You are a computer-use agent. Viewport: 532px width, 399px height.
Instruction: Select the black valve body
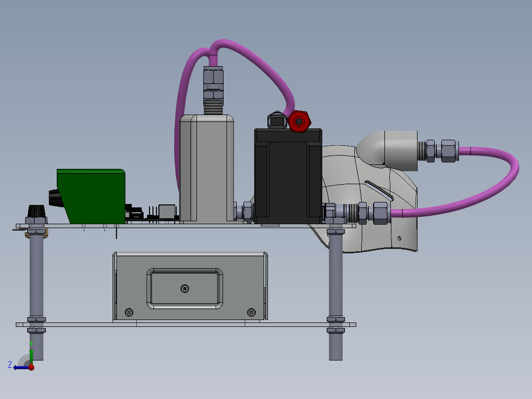pyautogui.click(x=288, y=176)
